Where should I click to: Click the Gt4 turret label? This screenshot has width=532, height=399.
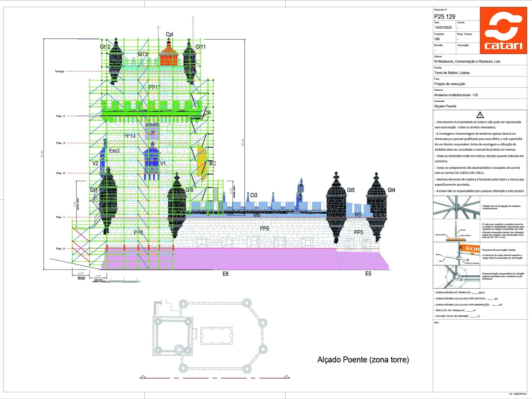point(392,190)
